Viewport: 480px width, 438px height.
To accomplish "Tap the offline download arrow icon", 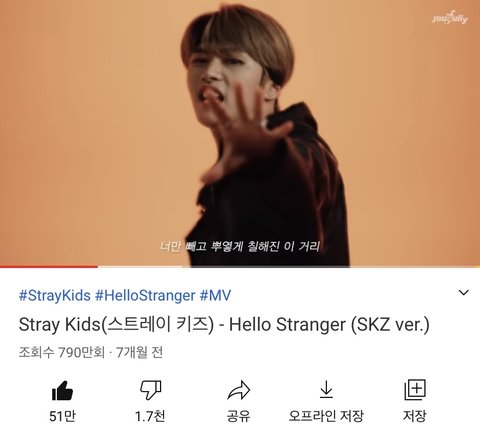I will 326,389.
